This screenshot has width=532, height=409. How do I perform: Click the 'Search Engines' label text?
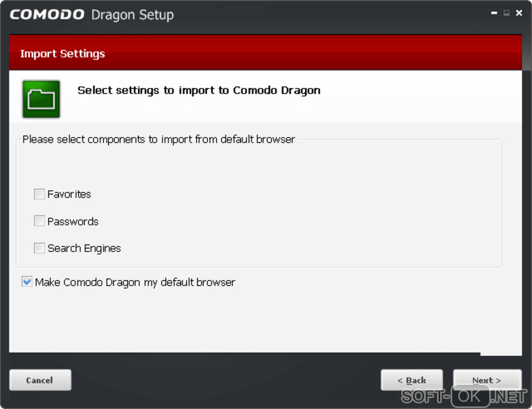coord(84,248)
